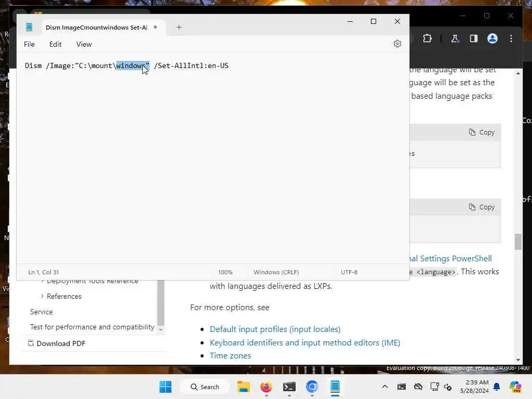This screenshot has height=399, width=532.
Task: Click UTF-8 encoding indicator
Action: [x=349, y=272]
